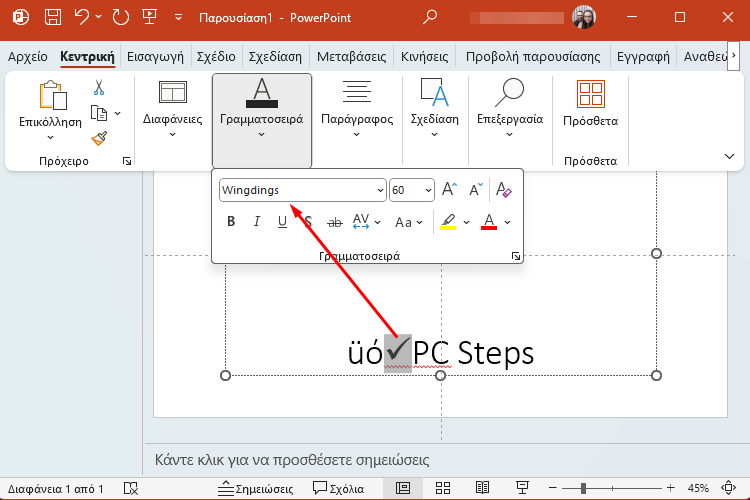
Task: Click the Επικόλληση paste icon
Action: pos(52,96)
